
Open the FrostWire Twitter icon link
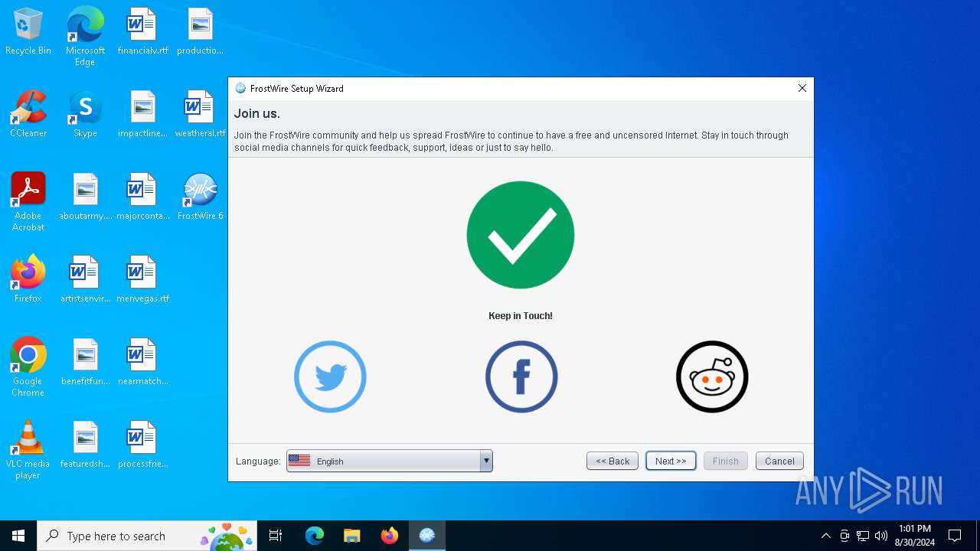[x=330, y=377]
